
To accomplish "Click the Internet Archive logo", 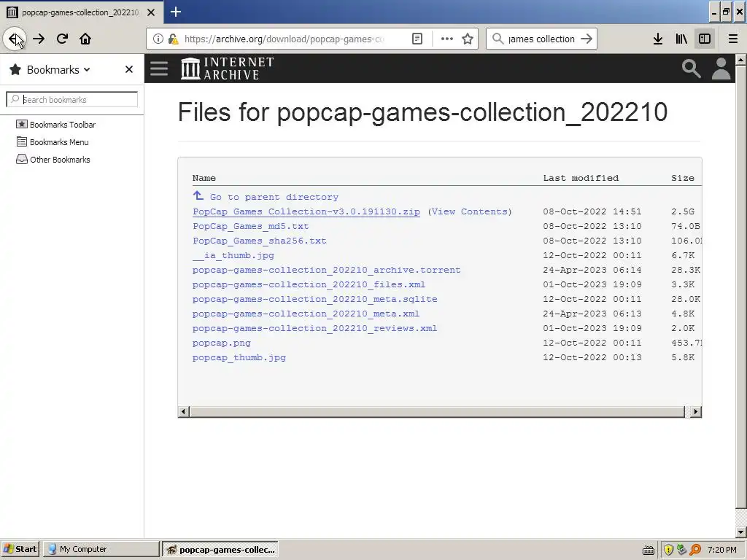I will pos(228,68).
